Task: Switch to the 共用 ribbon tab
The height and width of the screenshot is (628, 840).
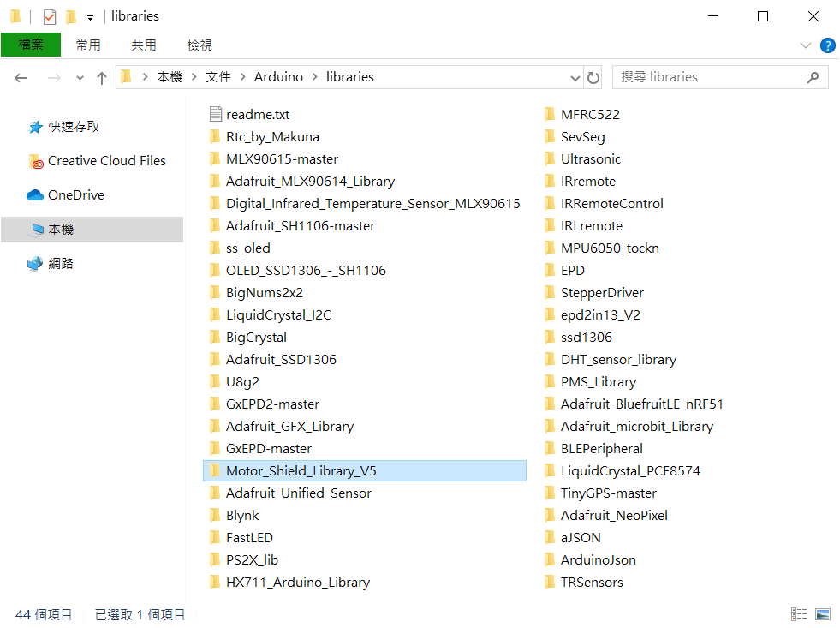Action: click(144, 45)
